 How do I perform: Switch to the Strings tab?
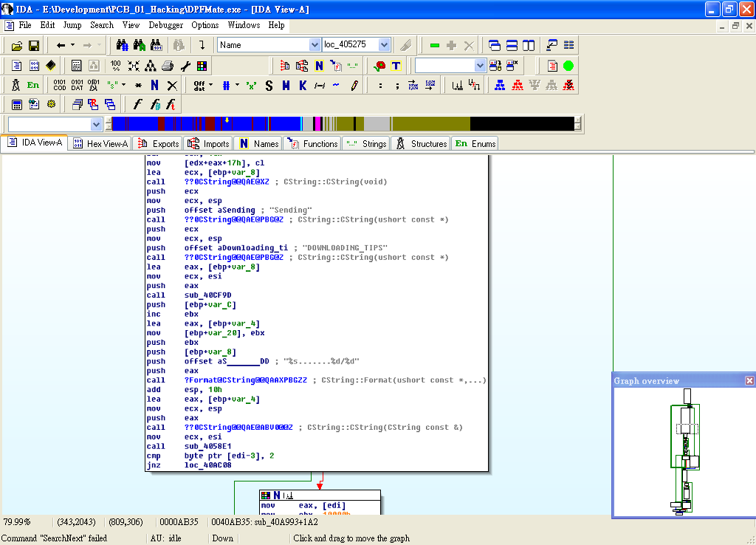click(366, 144)
